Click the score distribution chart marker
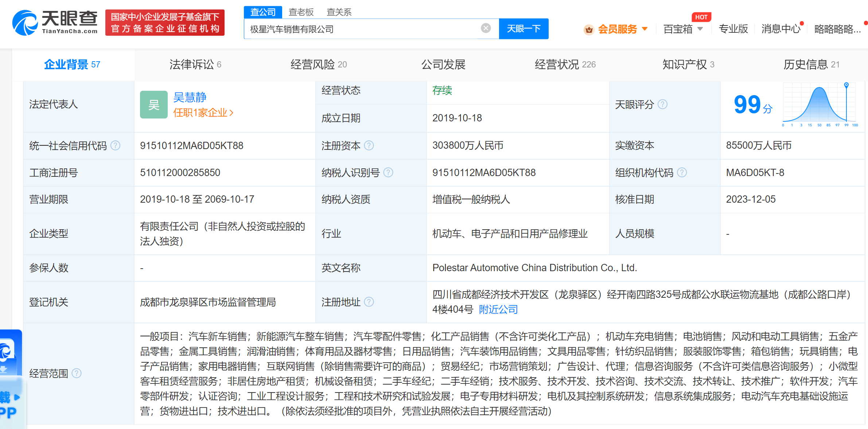The image size is (868, 429). click(x=846, y=85)
